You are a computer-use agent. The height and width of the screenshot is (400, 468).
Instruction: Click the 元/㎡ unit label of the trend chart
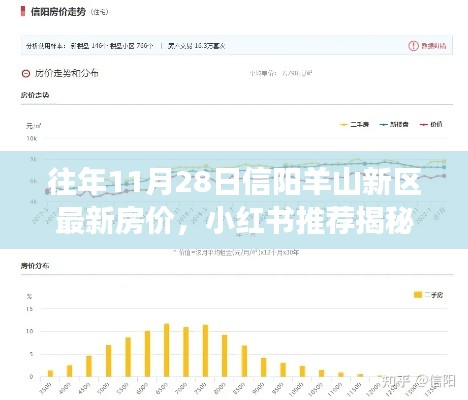[34, 126]
